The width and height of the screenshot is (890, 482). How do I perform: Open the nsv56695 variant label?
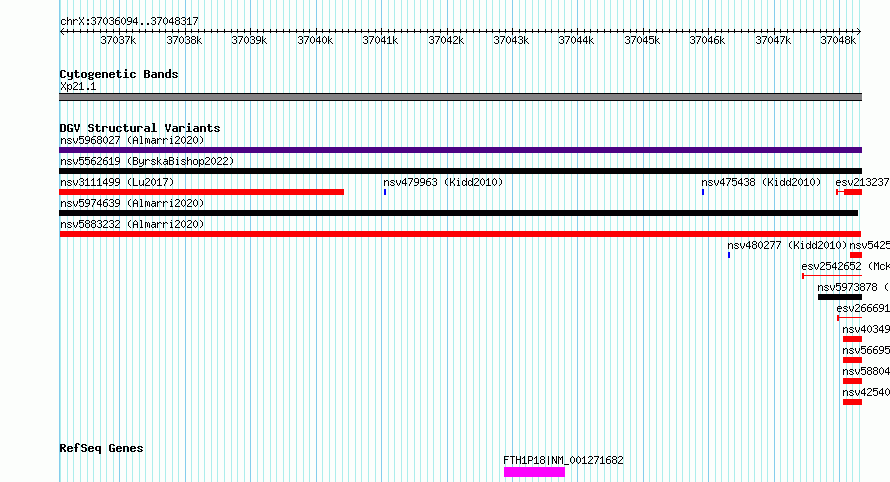[866, 350]
